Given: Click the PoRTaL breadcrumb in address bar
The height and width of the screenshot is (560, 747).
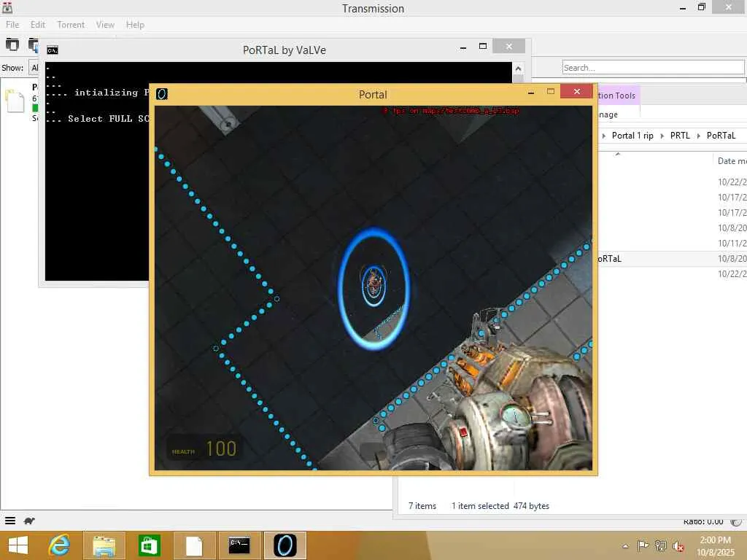Looking at the screenshot, I should point(721,136).
